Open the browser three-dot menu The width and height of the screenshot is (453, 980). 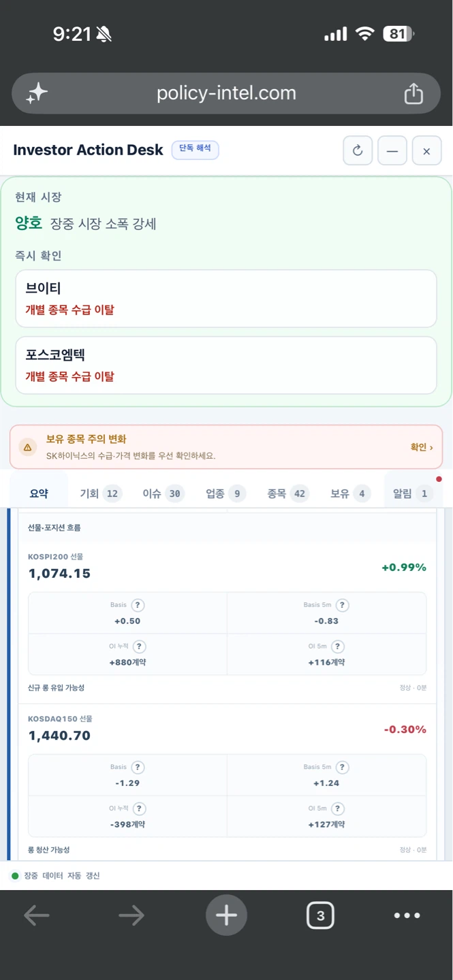[x=407, y=915]
